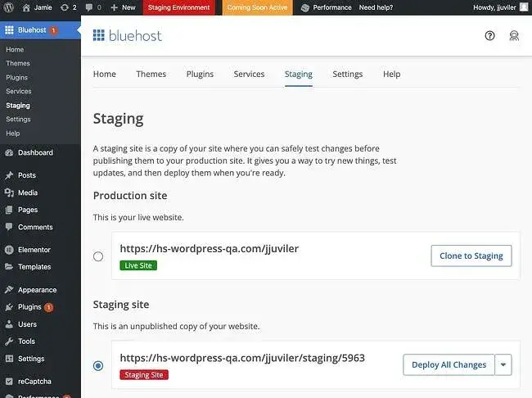
Task: Click the Tools wrench icon
Action: 9,341
